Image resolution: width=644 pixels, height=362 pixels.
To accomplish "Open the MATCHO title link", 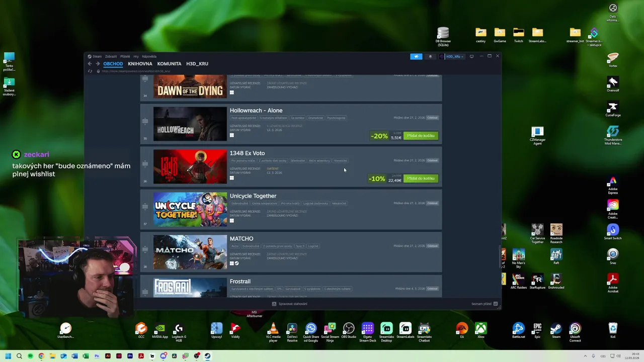I will [x=242, y=239].
